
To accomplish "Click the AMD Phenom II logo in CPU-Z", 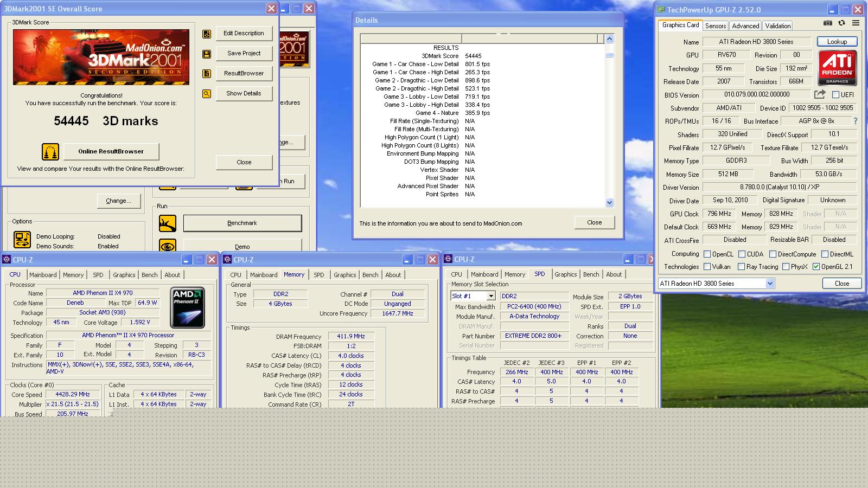I will (x=187, y=307).
